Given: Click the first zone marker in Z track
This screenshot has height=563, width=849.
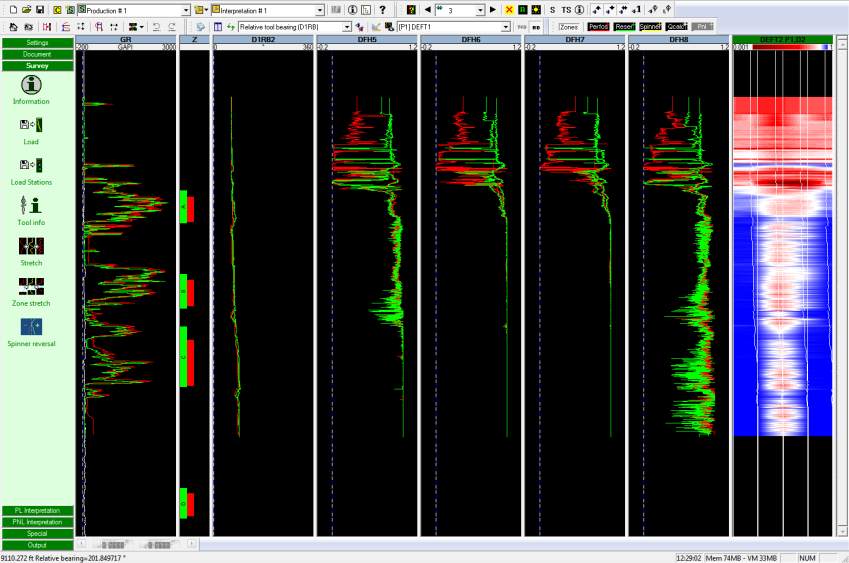Looking at the screenshot, I should [x=187, y=206].
